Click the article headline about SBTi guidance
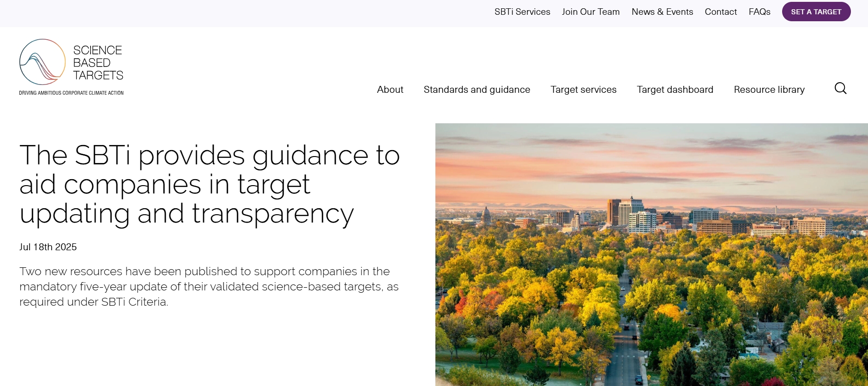The image size is (868, 386). tap(209, 184)
